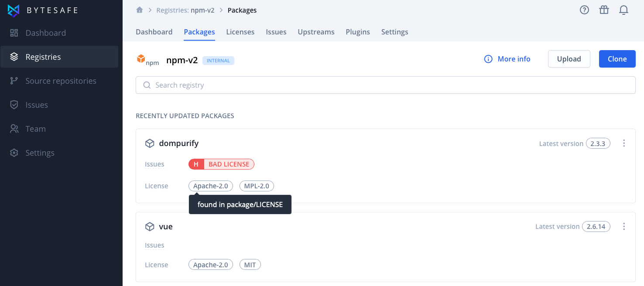The image size is (644, 286).
Task: Click the orange npm box icon
Action: (x=141, y=58)
